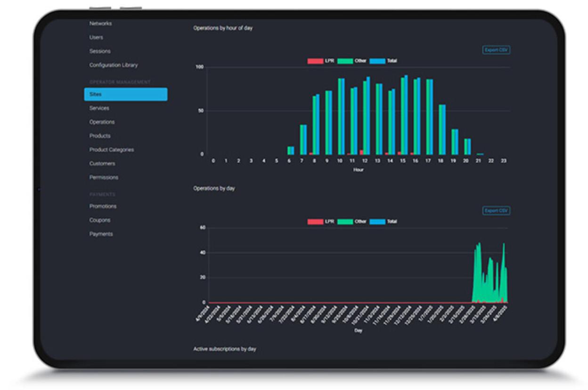This screenshot has width=588, height=390.
Task: Toggle Total series in hourly chart legend
Action: click(383, 61)
